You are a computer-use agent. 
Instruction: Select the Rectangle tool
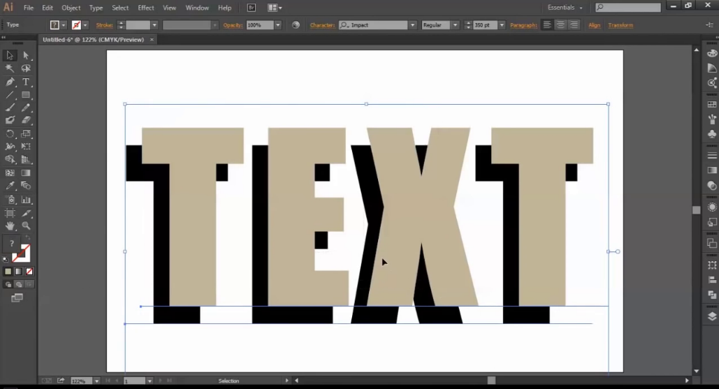(x=26, y=95)
